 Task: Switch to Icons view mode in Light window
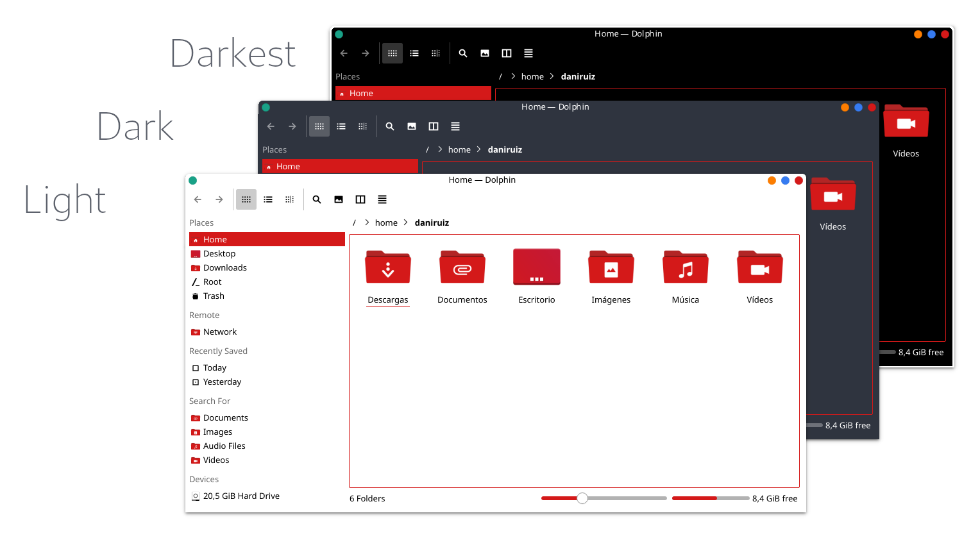pos(246,199)
